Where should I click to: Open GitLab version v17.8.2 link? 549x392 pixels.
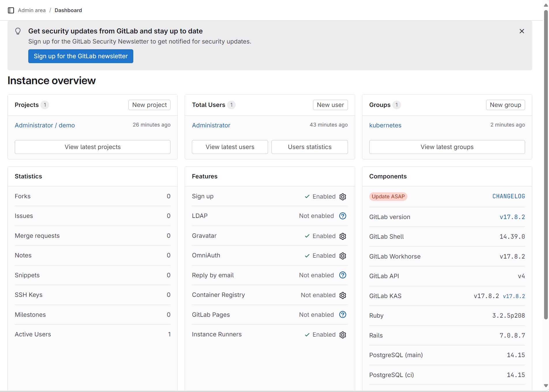coord(512,217)
